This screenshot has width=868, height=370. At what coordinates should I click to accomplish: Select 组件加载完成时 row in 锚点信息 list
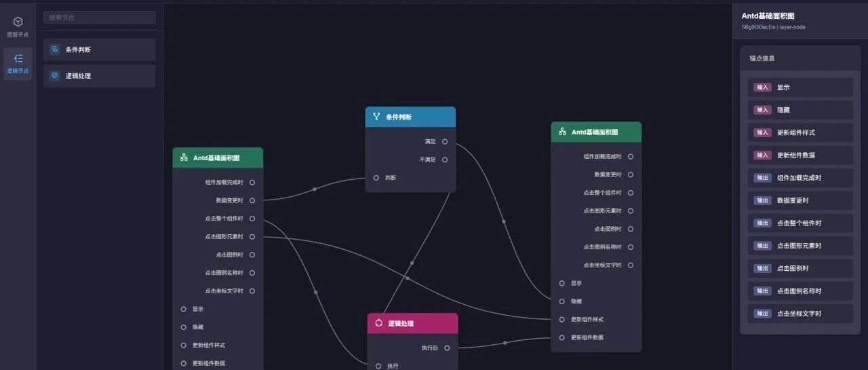pyautogui.click(x=800, y=178)
